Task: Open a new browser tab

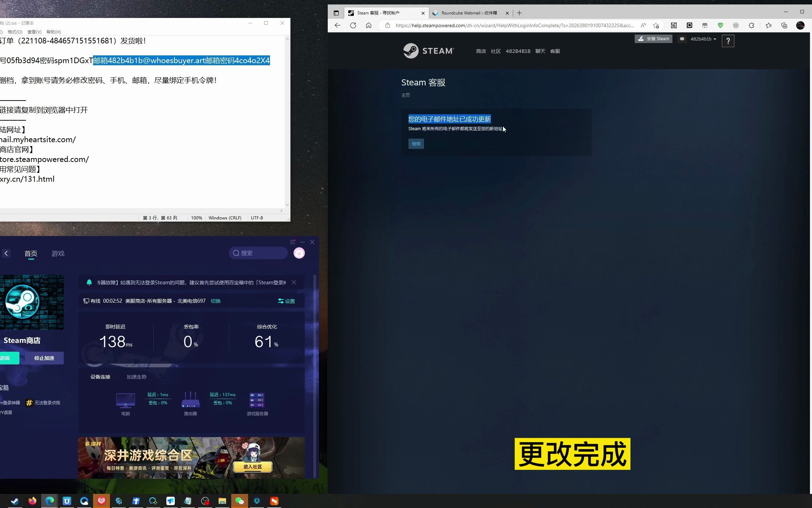Action: pos(519,13)
